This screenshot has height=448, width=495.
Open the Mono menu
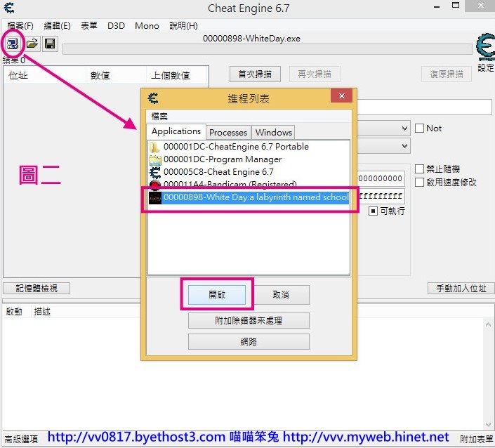tap(147, 25)
